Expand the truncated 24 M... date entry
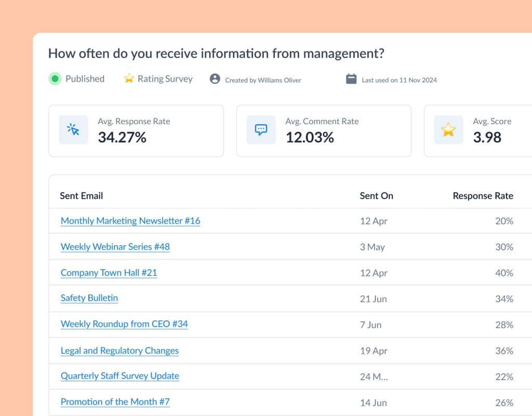Screen dimensions: 532x416 click(x=374, y=376)
